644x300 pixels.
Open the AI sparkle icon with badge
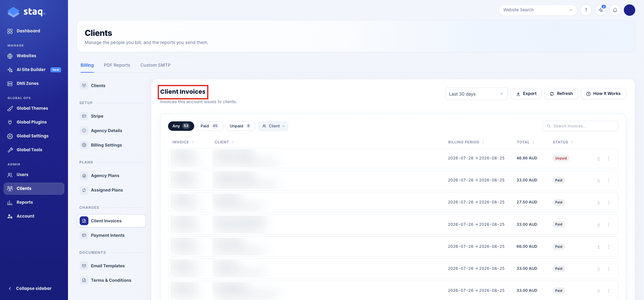pos(601,10)
